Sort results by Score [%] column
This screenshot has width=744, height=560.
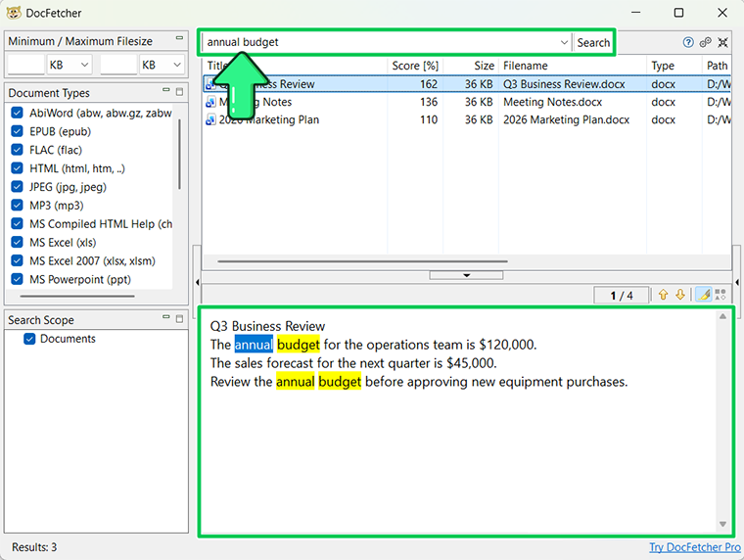tap(415, 66)
